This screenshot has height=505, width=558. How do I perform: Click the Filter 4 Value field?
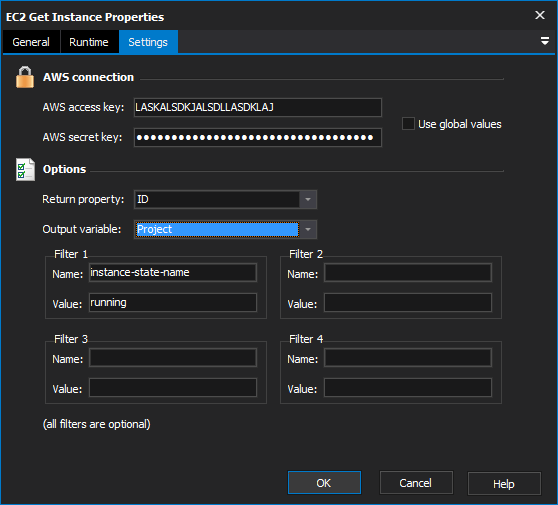(x=408, y=388)
